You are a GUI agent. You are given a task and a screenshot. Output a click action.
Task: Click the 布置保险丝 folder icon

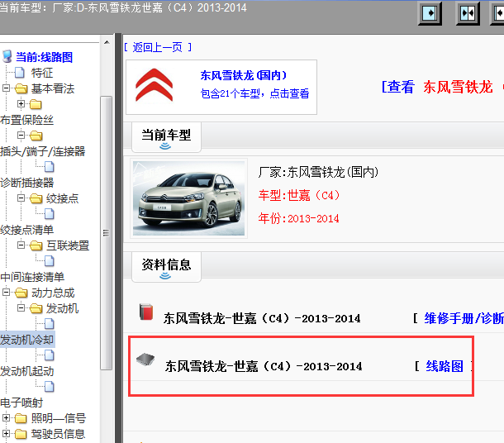36,104
